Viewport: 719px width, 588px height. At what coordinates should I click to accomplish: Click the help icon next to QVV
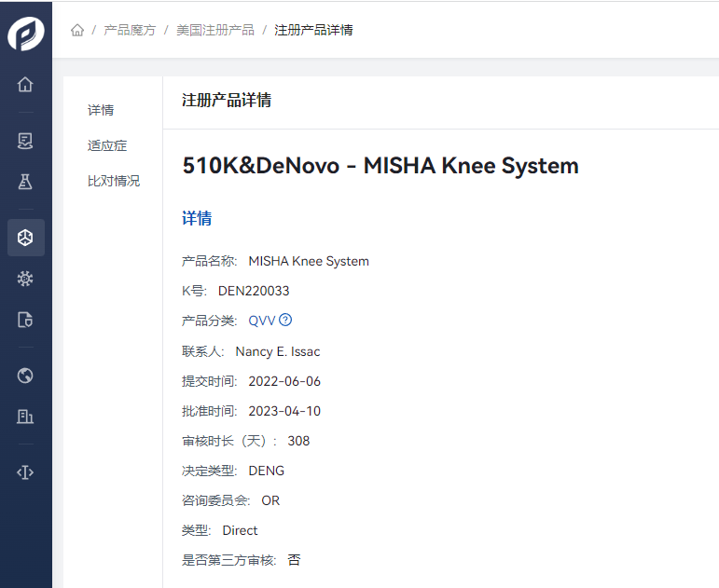285,320
